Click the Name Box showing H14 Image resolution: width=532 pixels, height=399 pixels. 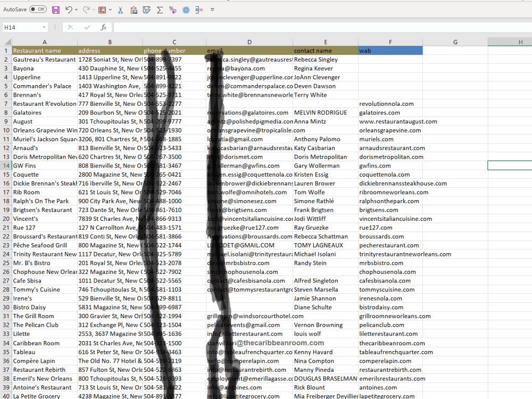(x=21, y=28)
